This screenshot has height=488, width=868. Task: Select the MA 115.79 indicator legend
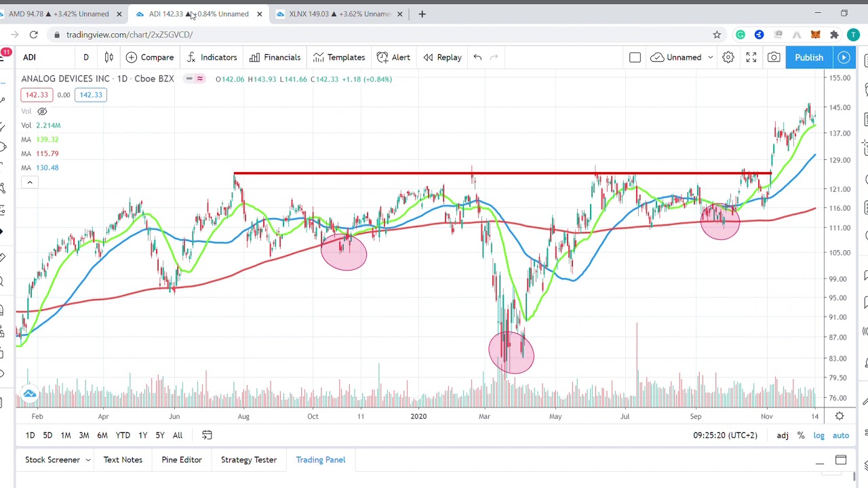[39, 154]
